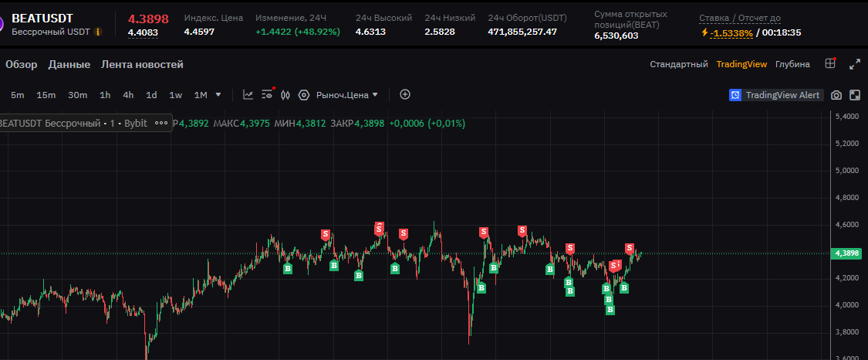Click the 5,0000 price axis label
This screenshot has width=868, height=360.
(x=846, y=170)
